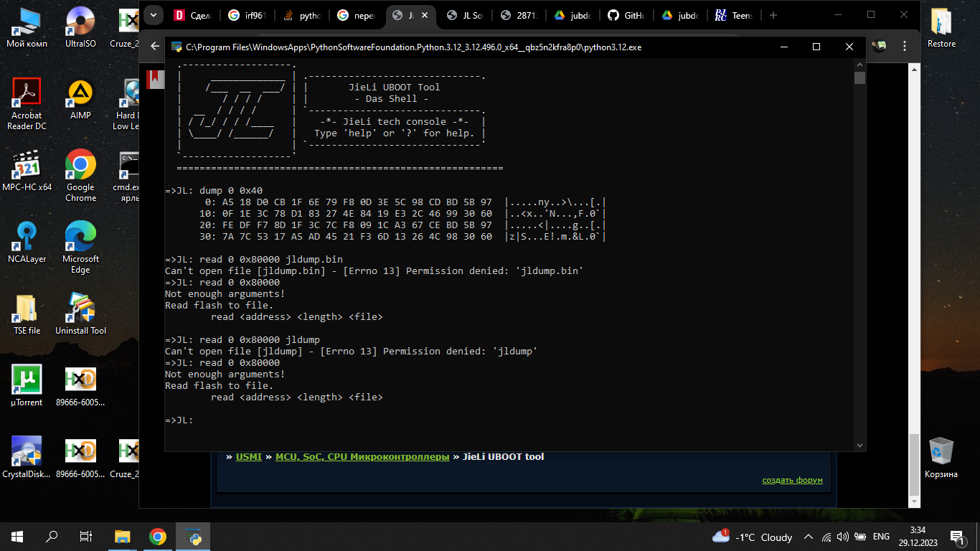Screen dimensions: 980x551
Task: Open the cmd.exe shortcut on desktop
Action: pos(128,176)
